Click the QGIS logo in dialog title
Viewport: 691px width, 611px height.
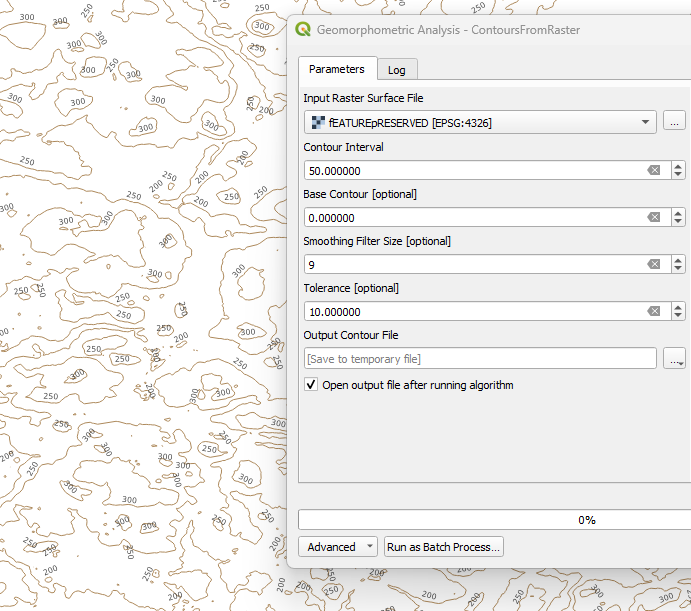coord(303,30)
